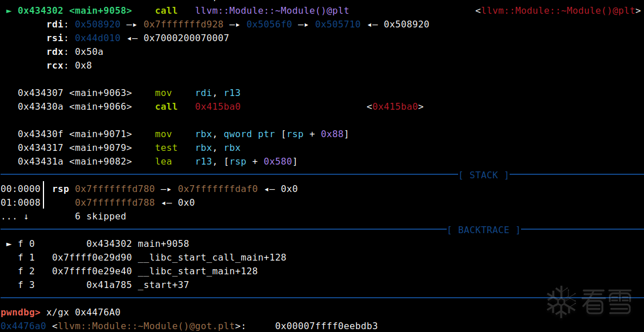Click the down arrow beside '6 skipped'
The height and width of the screenshot is (332, 644).
(26, 217)
